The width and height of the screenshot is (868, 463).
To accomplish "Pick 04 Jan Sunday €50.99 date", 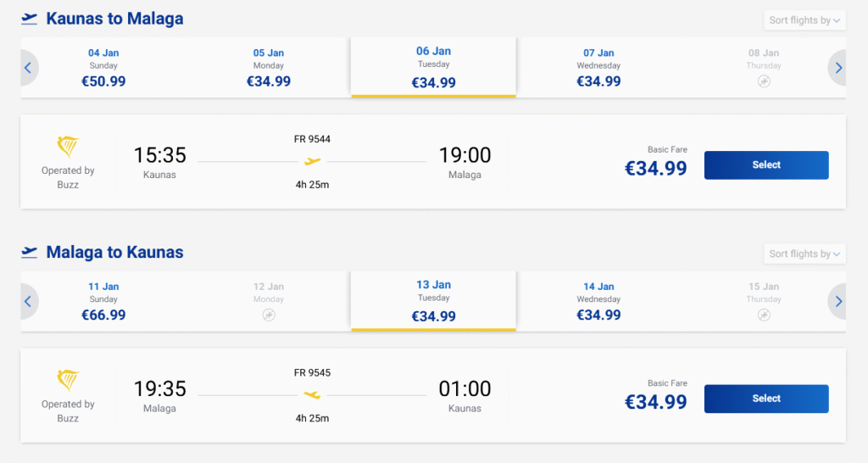I will click(x=103, y=68).
